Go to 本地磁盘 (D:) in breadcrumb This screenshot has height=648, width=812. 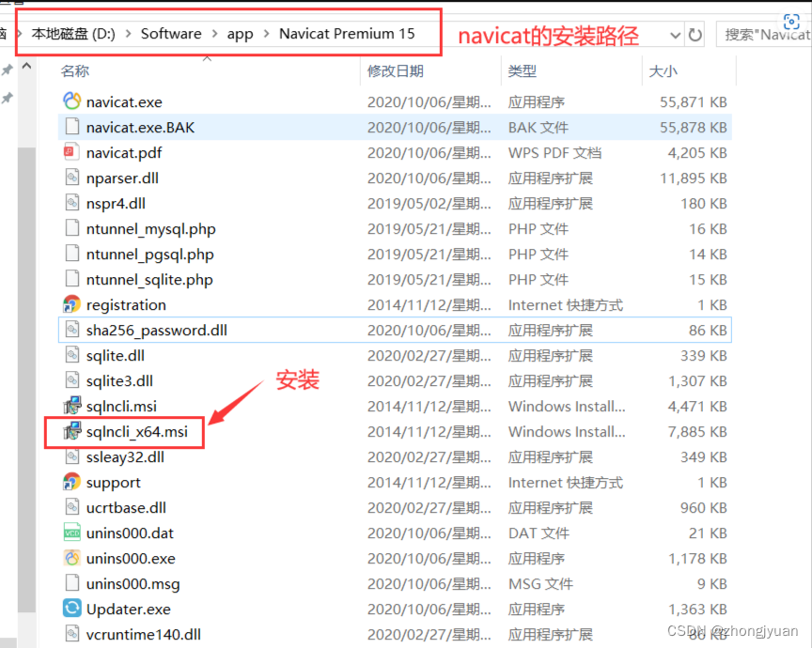coord(73,34)
